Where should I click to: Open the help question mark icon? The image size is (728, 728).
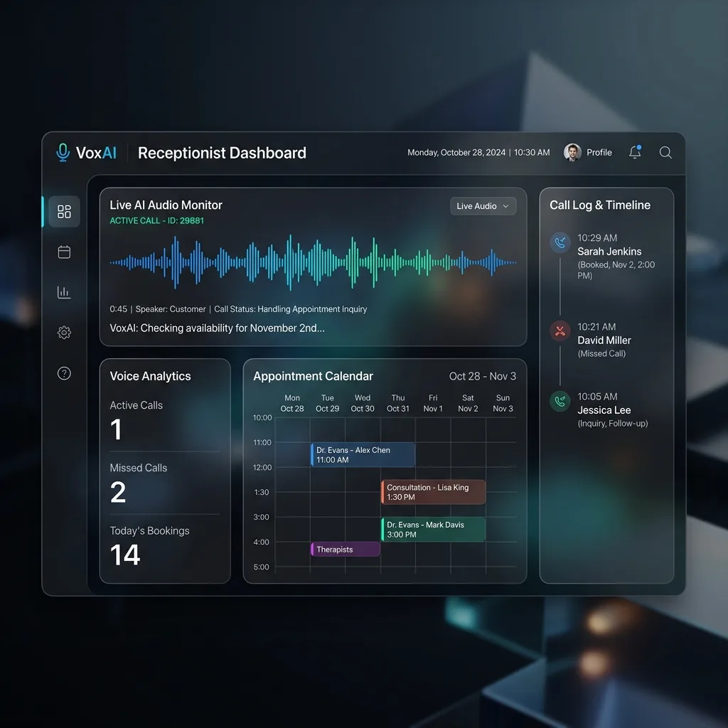[64, 373]
